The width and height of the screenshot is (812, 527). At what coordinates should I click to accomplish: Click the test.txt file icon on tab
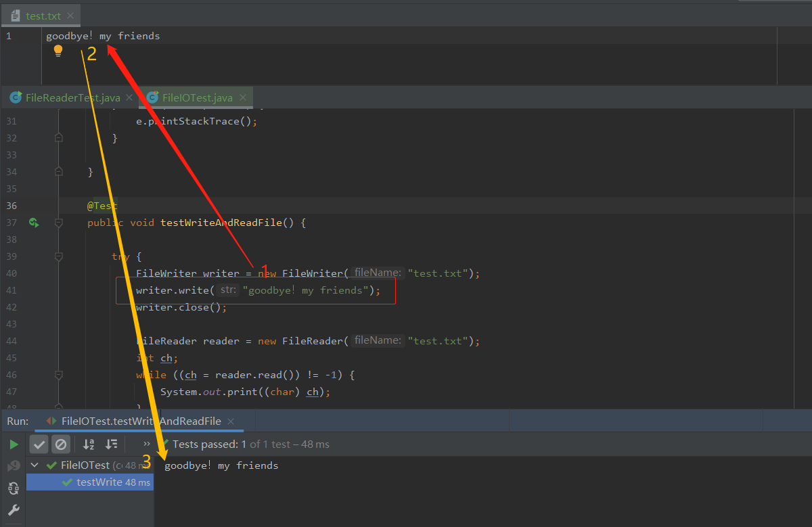coord(16,16)
